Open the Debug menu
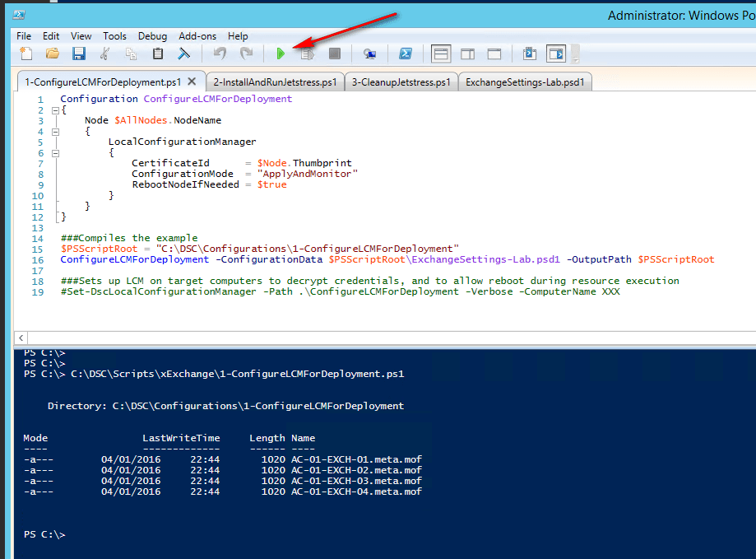The image size is (756, 559). pyautogui.click(x=152, y=36)
